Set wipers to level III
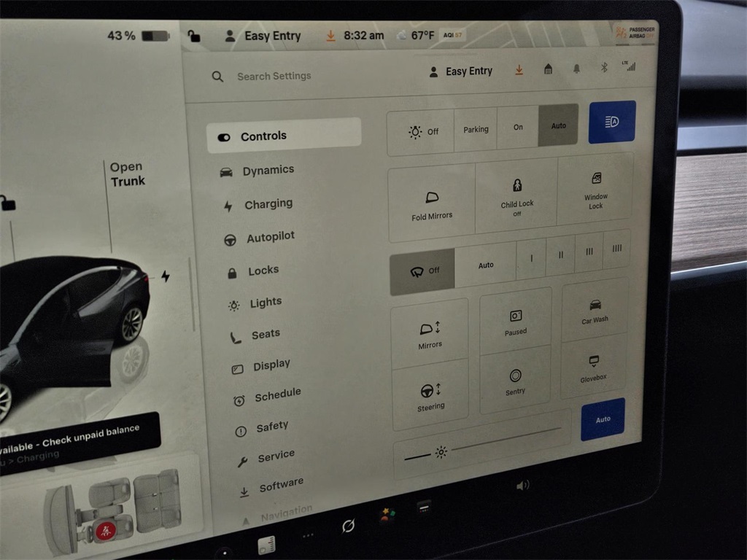The height and width of the screenshot is (560, 747). click(589, 252)
